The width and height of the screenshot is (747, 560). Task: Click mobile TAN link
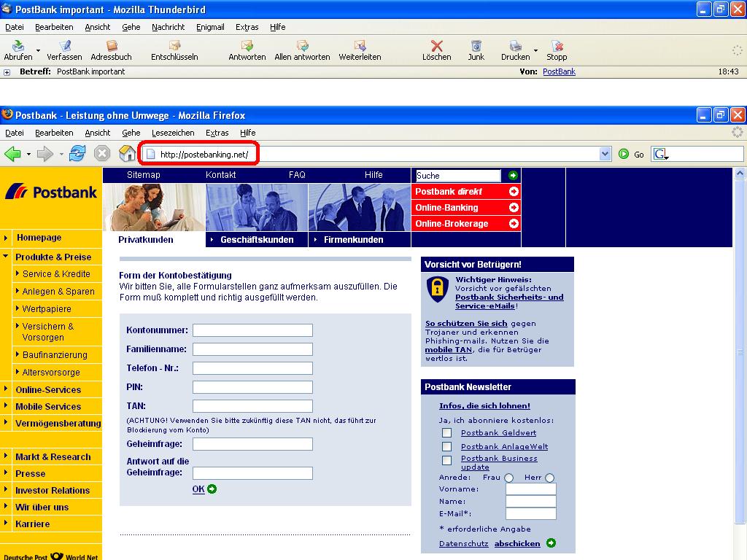[x=449, y=349]
